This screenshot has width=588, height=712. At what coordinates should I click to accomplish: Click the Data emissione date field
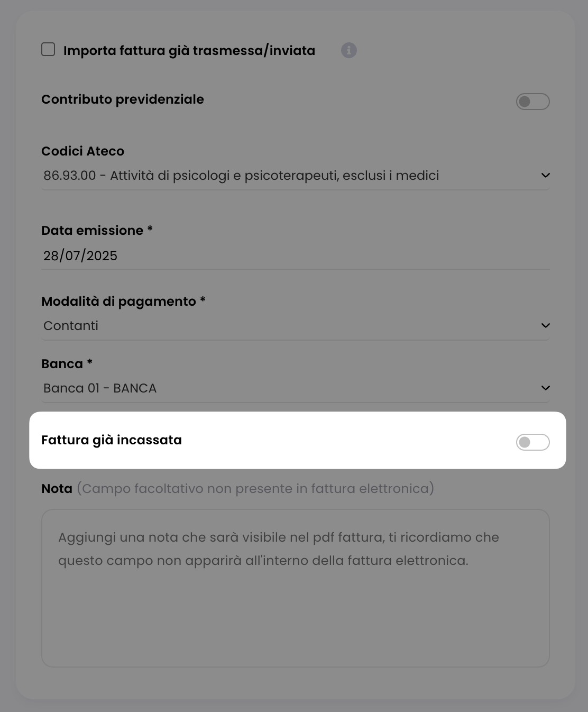(296, 256)
